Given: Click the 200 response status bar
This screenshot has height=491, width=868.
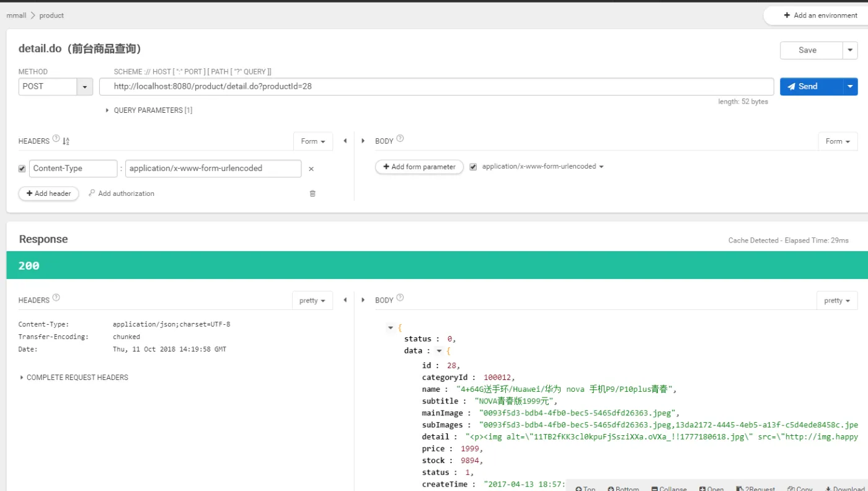Looking at the screenshot, I should [x=436, y=265].
